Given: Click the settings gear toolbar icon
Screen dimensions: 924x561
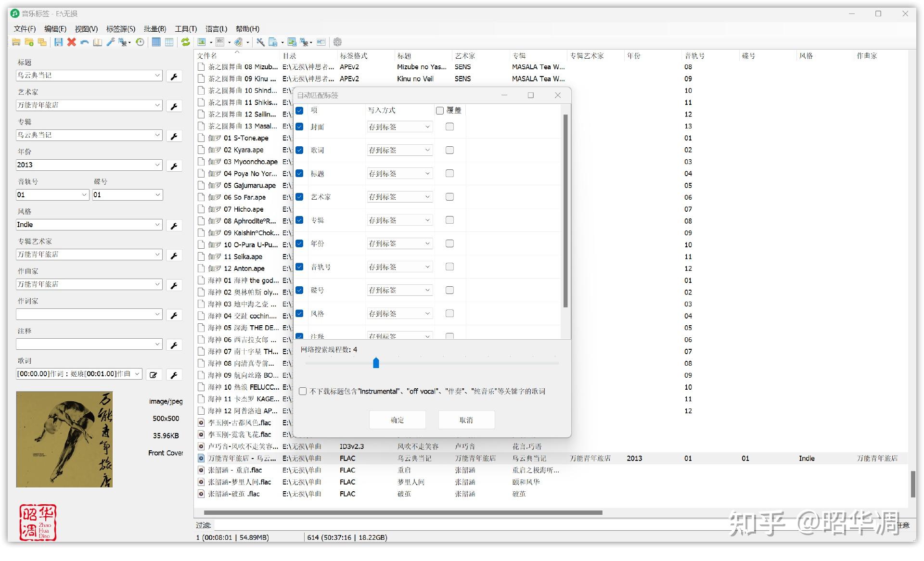Looking at the screenshot, I should [x=337, y=42].
